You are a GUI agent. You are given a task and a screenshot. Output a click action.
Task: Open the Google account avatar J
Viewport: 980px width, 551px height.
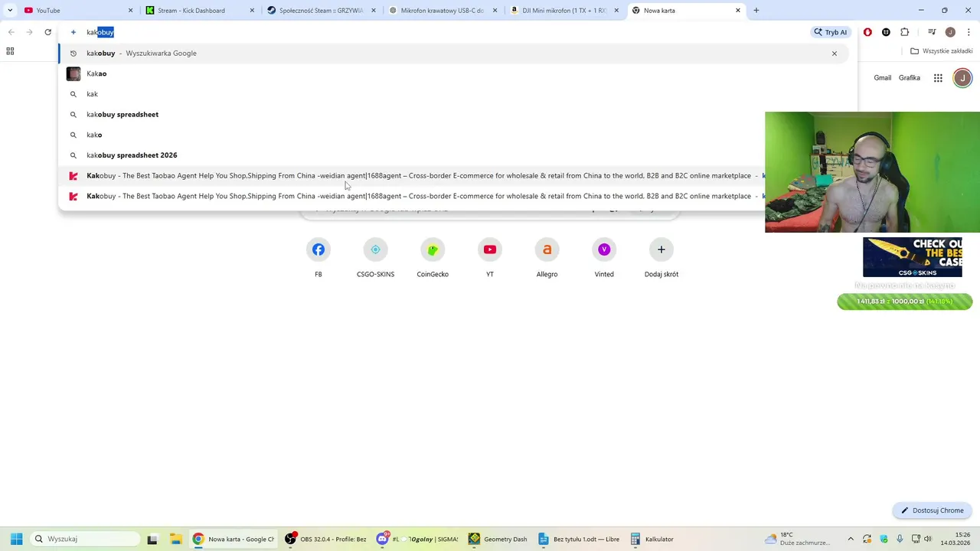[962, 78]
